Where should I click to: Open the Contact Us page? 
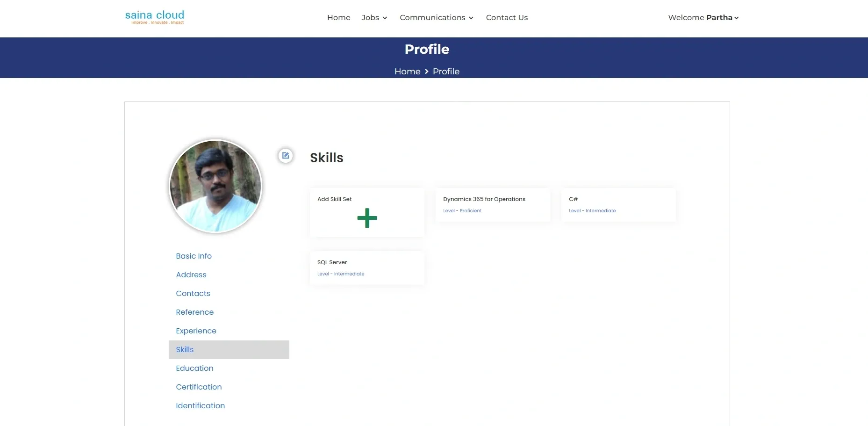coord(507,18)
